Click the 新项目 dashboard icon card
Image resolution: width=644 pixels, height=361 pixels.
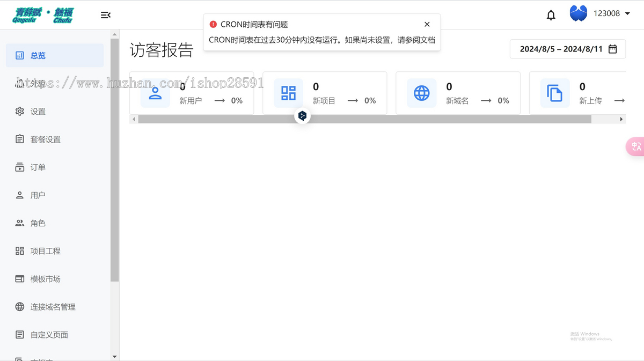(288, 93)
